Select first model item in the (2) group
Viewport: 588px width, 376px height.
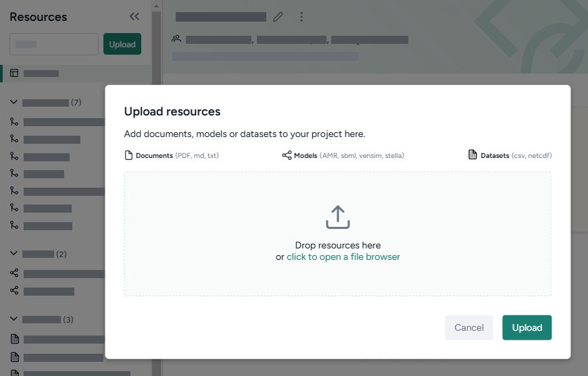coord(61,273)
